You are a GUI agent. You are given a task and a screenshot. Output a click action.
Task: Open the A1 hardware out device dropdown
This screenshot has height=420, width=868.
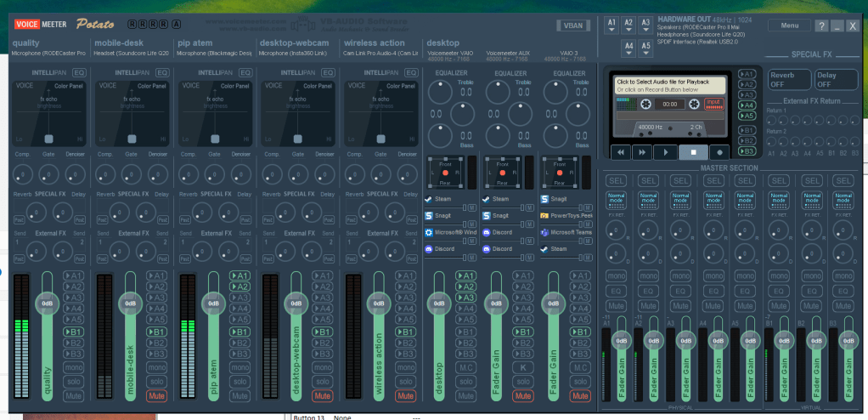612,25
